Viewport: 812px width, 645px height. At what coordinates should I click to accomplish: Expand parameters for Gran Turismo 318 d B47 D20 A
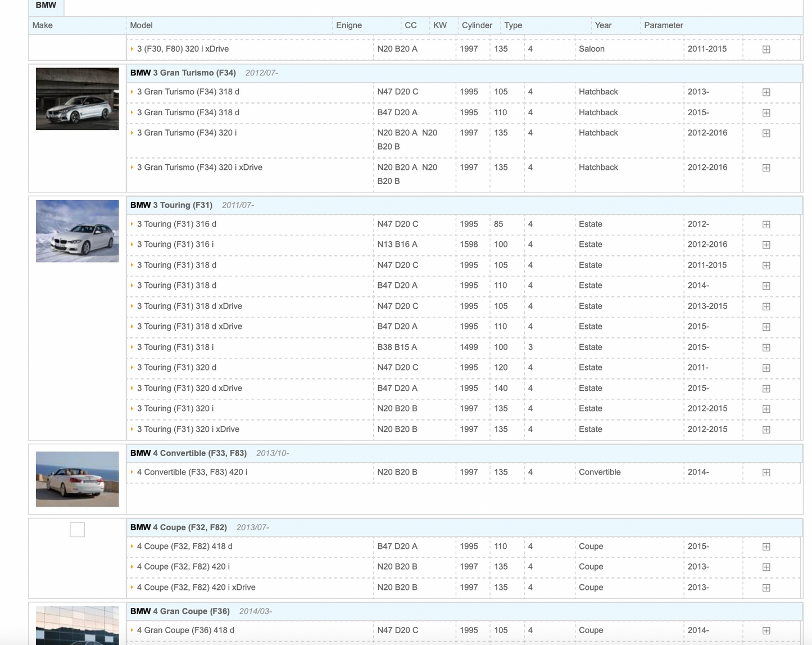tap(766, 113)
